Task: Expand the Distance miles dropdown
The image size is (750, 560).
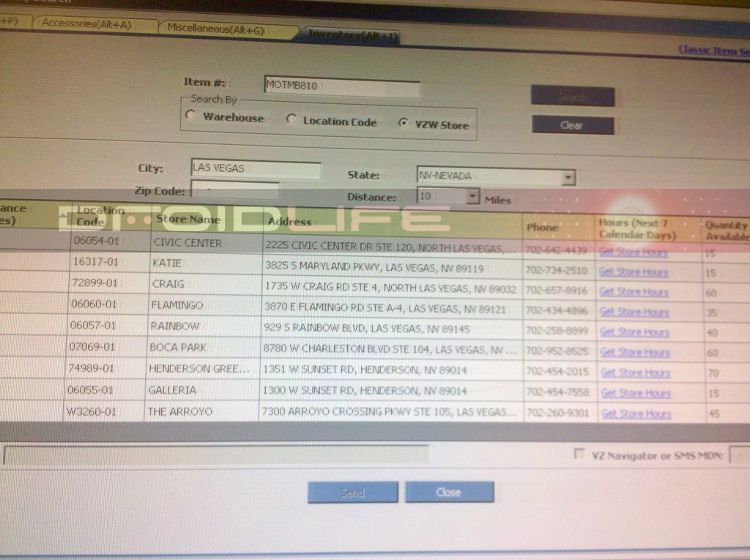Action: coord(472,196)
